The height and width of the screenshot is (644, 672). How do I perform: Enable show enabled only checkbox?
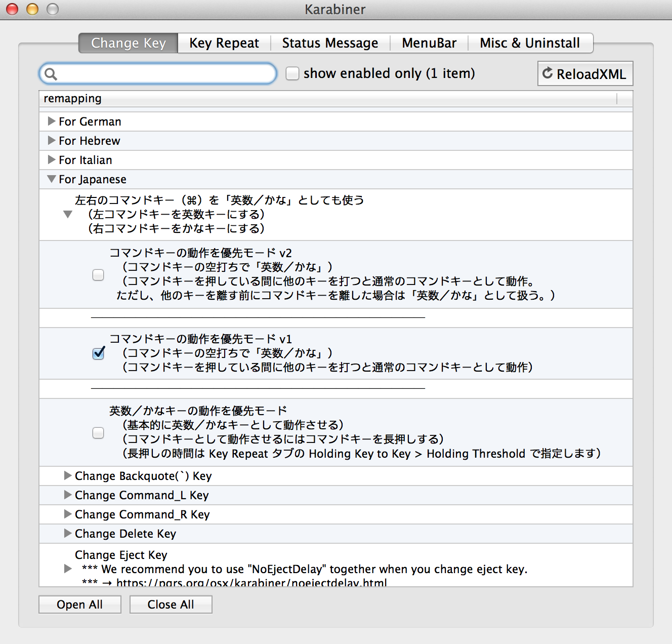click(x=292, y=73)
